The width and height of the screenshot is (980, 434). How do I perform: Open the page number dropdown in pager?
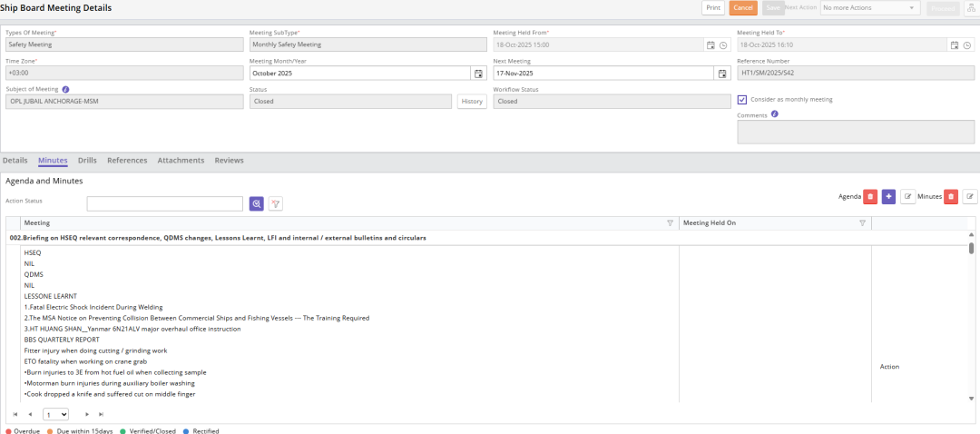coord(56,414)
